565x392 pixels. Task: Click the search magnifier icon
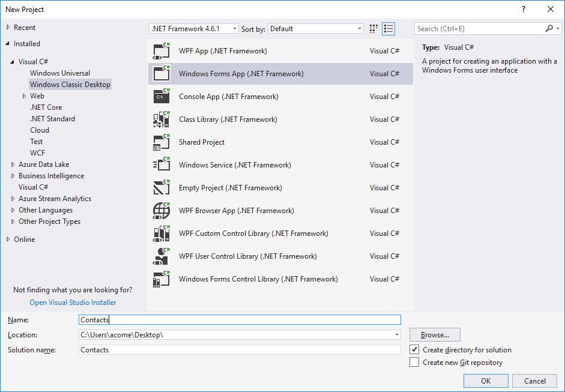[549, 28]
